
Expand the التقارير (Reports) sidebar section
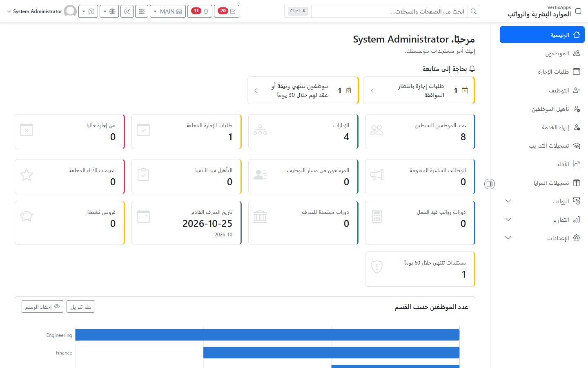(x=542, y=220)
